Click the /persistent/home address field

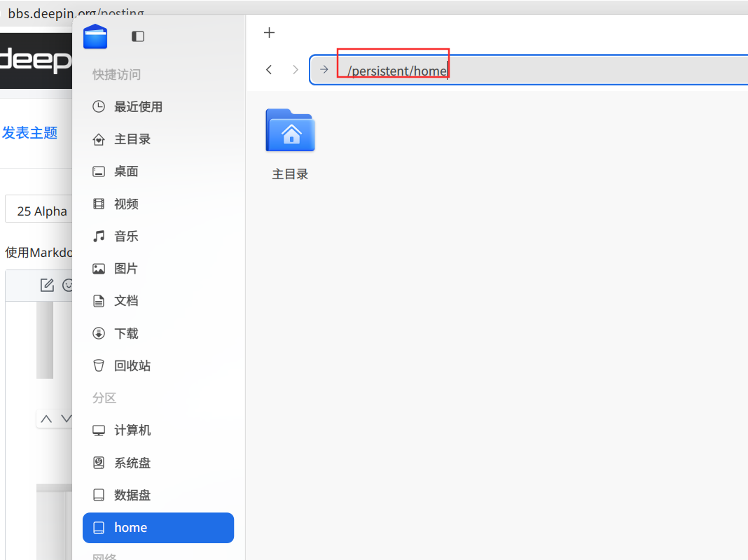[529, 70]
